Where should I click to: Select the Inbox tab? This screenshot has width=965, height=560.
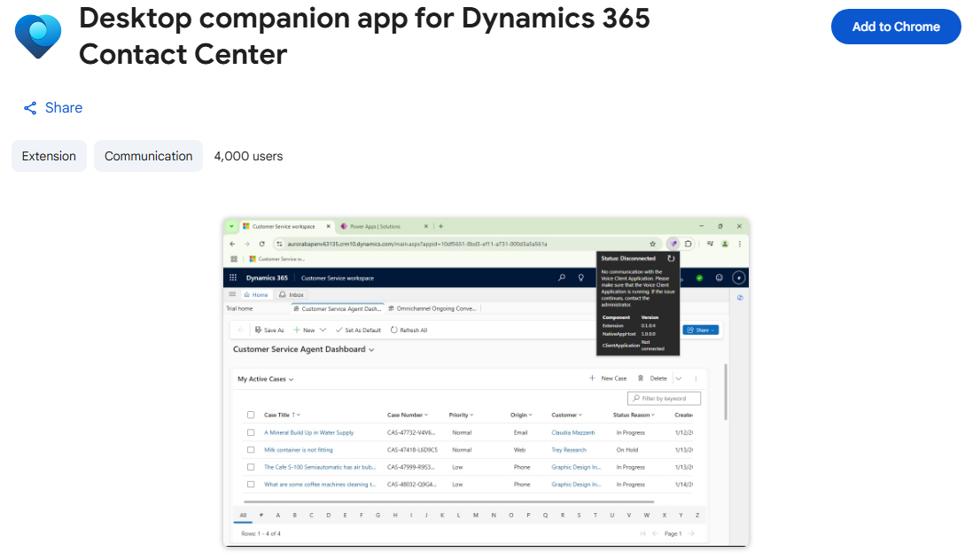[x=292, y=295]
